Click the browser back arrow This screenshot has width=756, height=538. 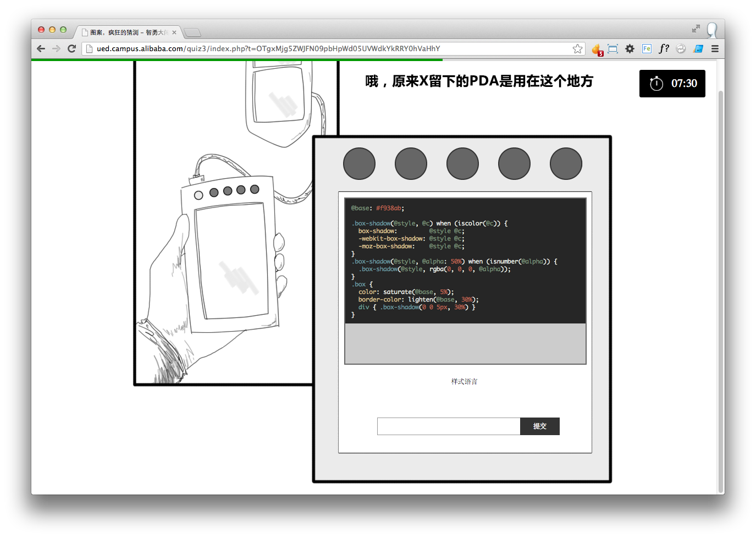[41, 48]
